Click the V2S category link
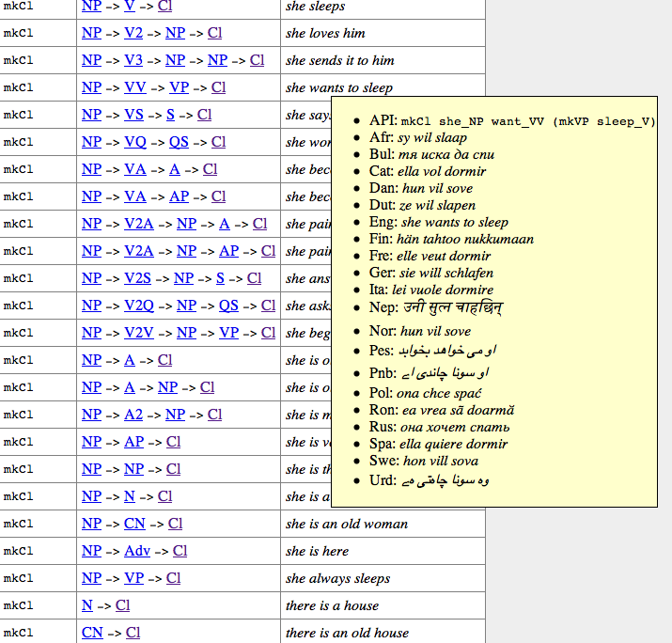 click(140, 278)
